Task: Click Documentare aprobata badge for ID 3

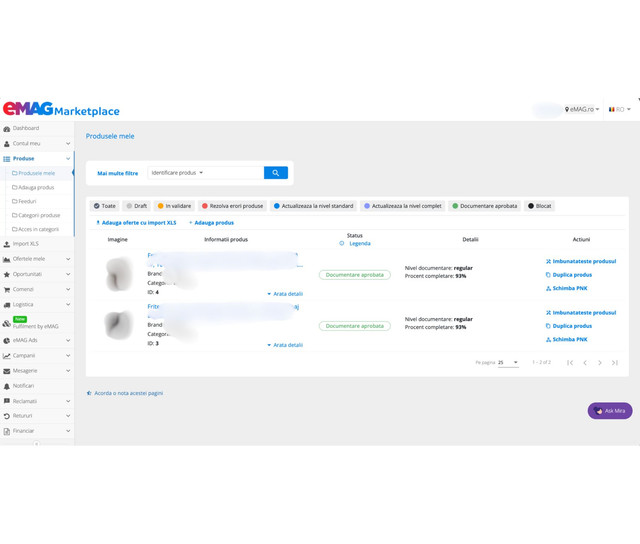Action: pos(355,326)
